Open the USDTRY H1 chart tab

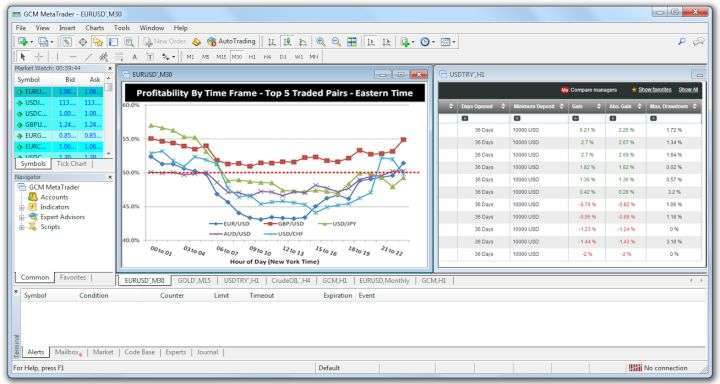(x=242, y=280)
